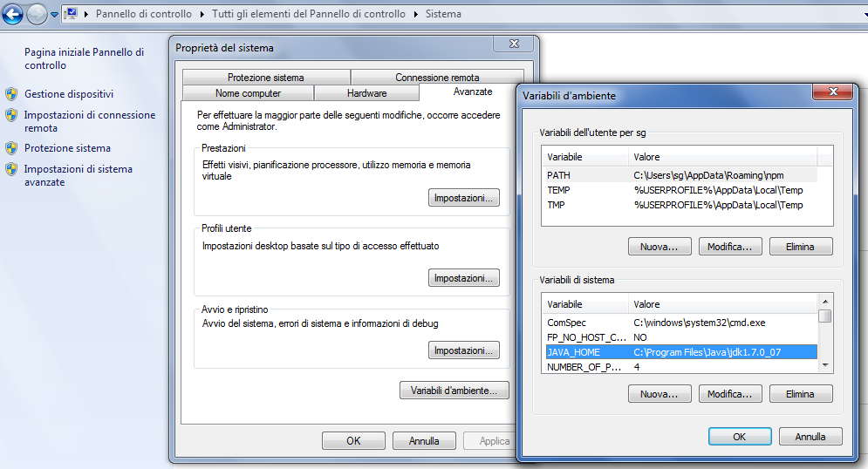The image size is (868, 469).
Task: Click shield icon beside Impostazioni di connessione remota
Action: pos(11,115)
